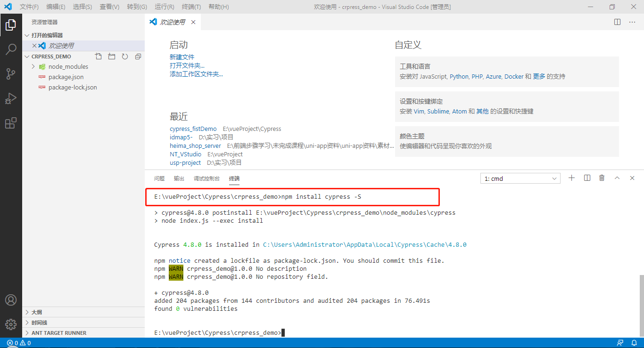
Task: Expand the node_modules folder
Action: [x=33, y=66]
